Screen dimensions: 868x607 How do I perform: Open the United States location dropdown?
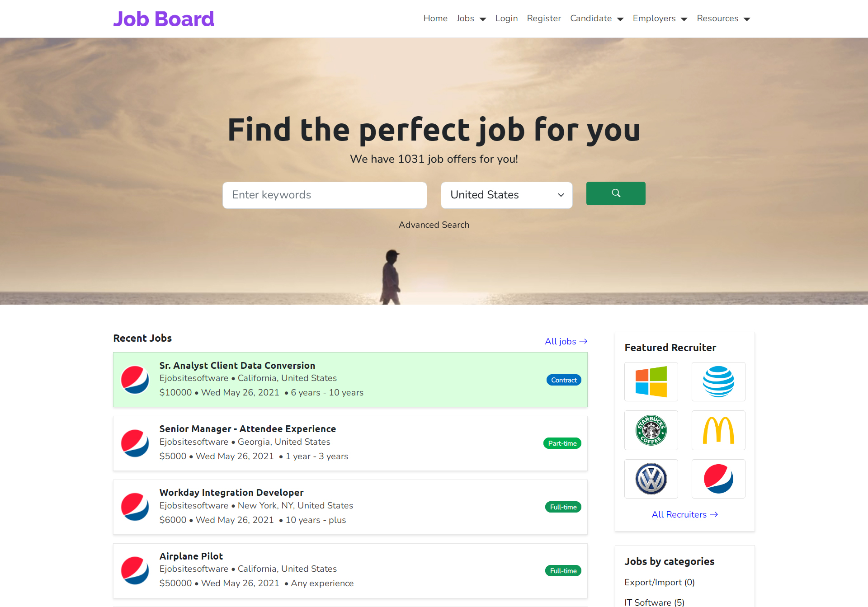(x=507, y=195)
